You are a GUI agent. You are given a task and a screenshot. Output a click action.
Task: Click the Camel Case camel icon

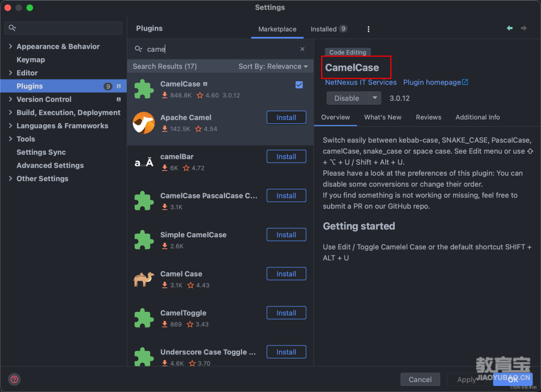pyautogui.click(x=144, y=279)
